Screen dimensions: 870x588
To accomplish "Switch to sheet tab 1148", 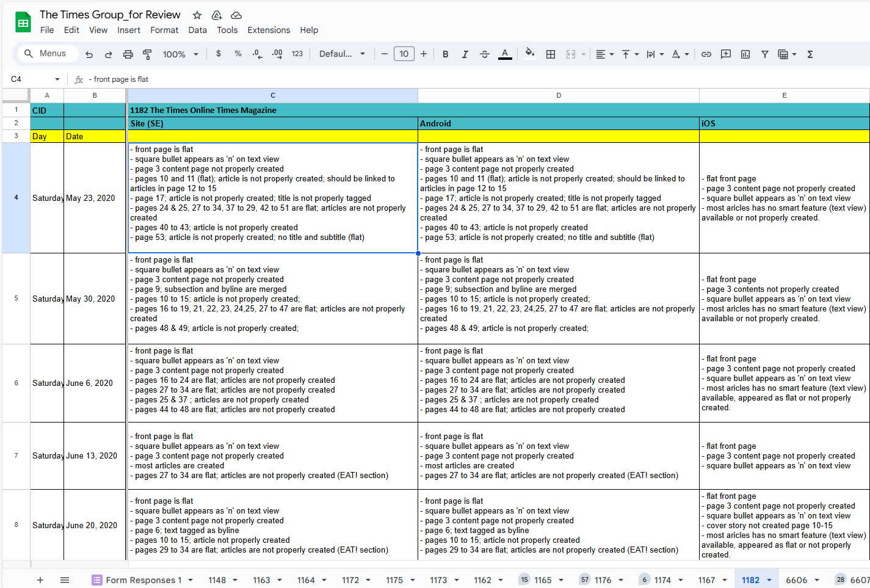I will [217, 580].
